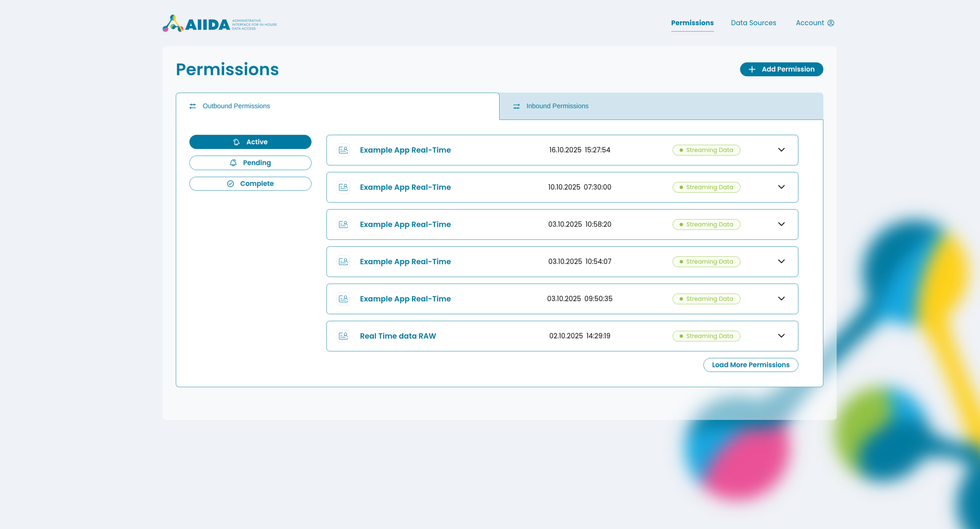Click the Streaming Data badge on Real Time data RAW

[x=706, y=336]
